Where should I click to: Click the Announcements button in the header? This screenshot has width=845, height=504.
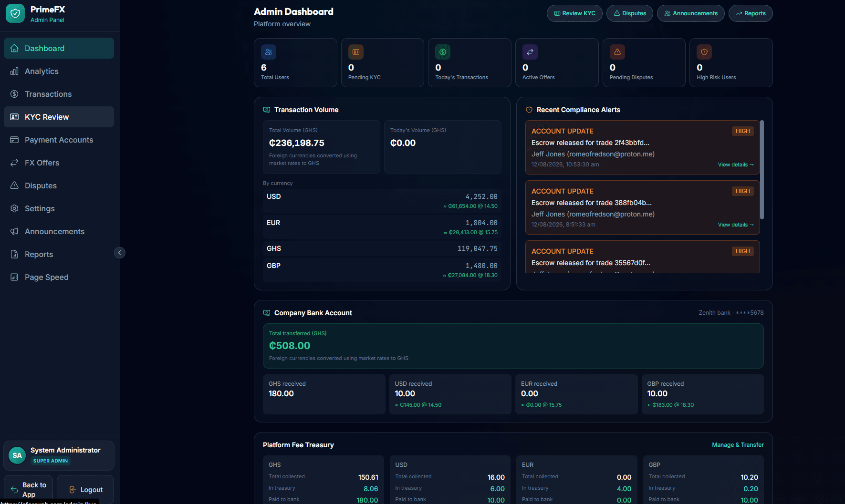click(691, 13)
